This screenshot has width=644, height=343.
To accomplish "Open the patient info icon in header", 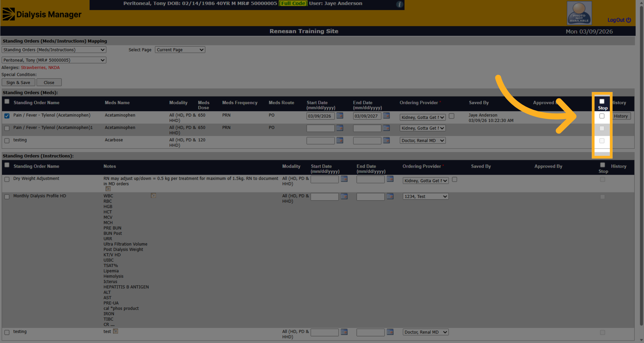I will (x=400, y=4).
